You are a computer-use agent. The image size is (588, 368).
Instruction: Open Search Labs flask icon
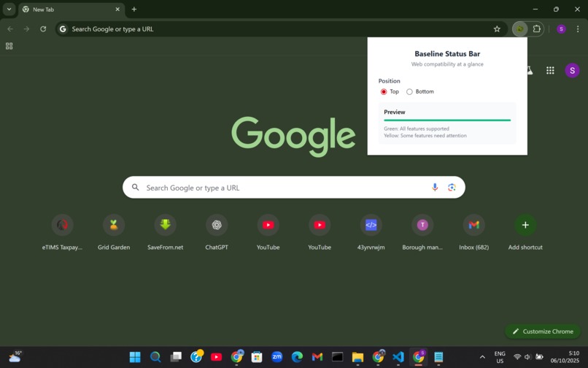530,70
